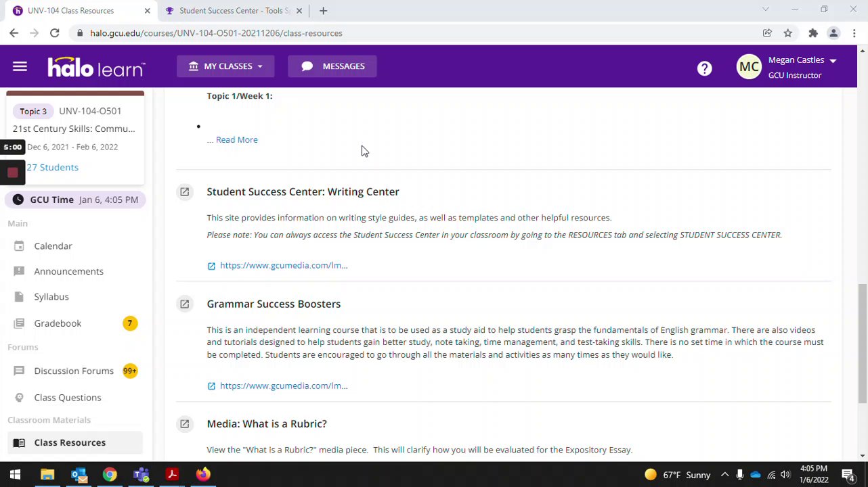Click the Discussion Forums sidebar icon
Image resolution: width=868 pixels, height=487 pixels.
19,371
